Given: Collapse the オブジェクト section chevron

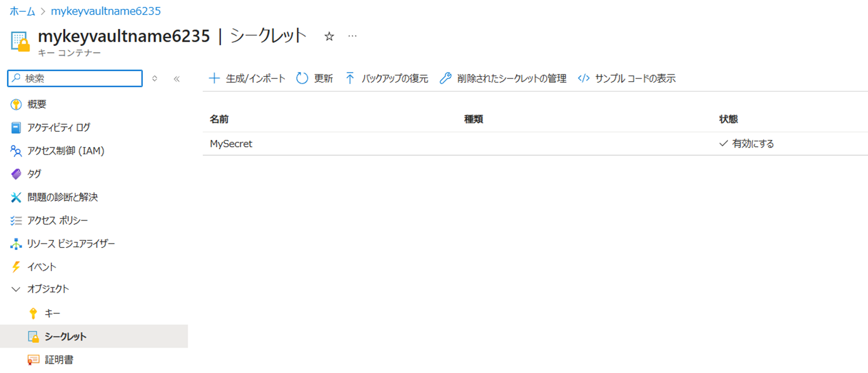Looking at the screenshot, I should [16, 289].
